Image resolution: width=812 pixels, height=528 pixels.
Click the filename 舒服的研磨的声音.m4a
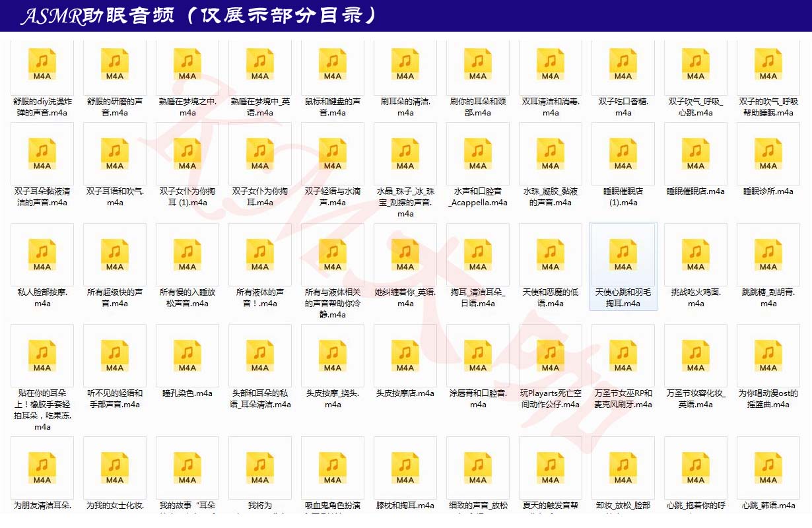click(x=115, y=107)
